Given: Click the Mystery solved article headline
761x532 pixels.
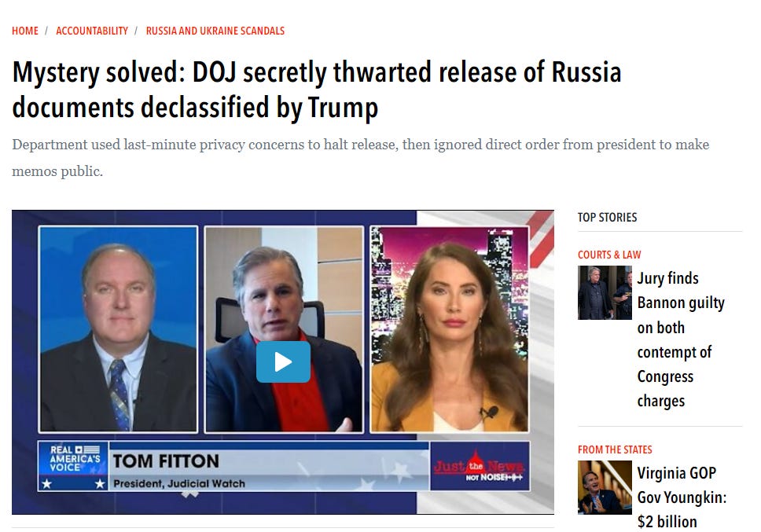Looking at the screenshot, I should [317, 90].
